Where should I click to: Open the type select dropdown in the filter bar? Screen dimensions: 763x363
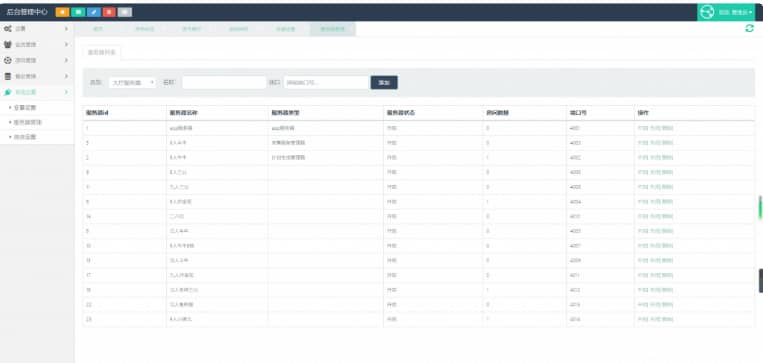coord(132,83)
